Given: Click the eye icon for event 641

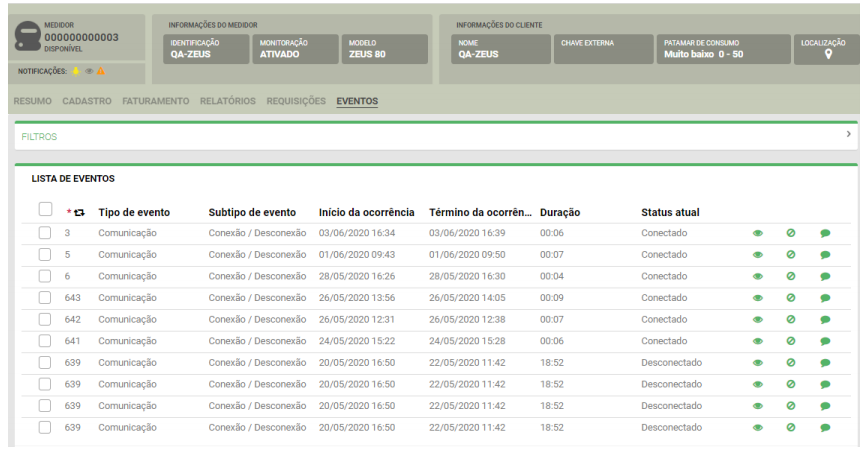Looking at the screenshot, I should click(x=757, y=341).
